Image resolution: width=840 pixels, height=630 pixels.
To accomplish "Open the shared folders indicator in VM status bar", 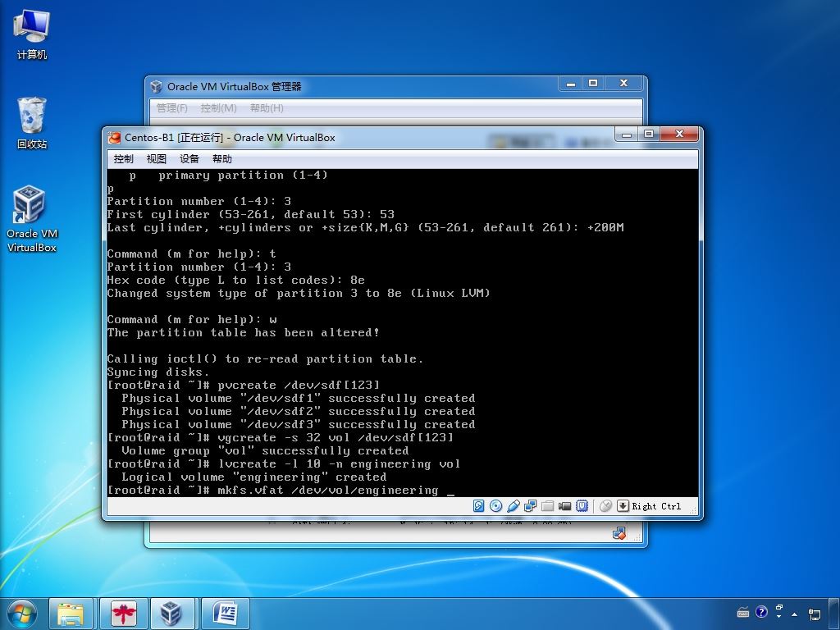I will 547,505.
